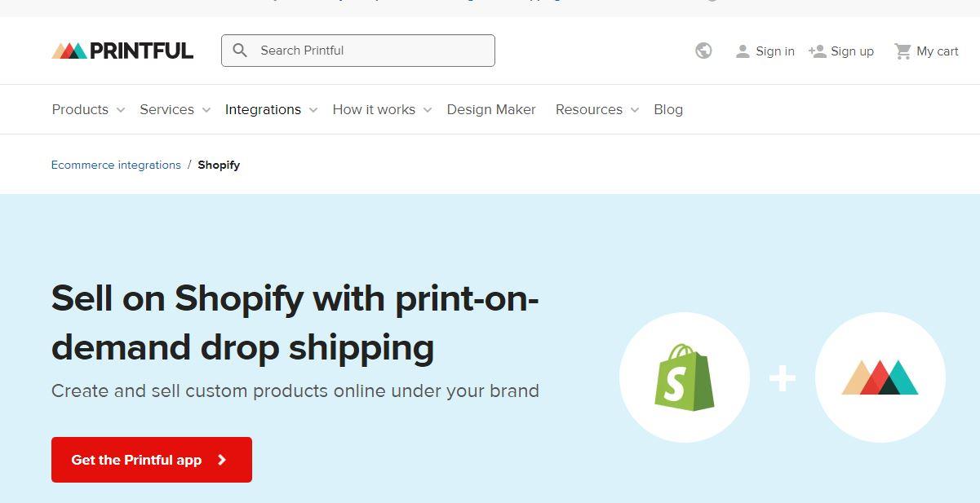Open the Design Maker menu item
980x503 pixels.
tap(491, 109)
